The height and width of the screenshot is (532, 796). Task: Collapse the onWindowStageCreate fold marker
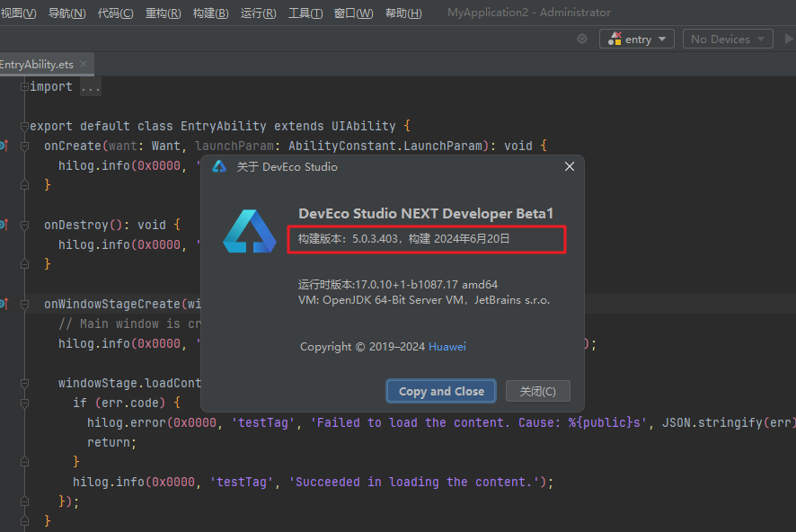click(x=24, y=305)
